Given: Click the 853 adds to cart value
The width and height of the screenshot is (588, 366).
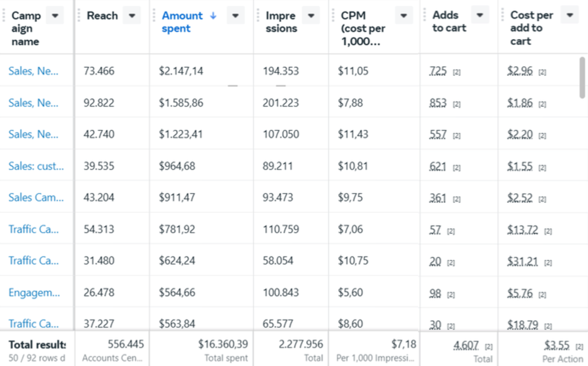Looking at the screenshot, I should 438,103.
